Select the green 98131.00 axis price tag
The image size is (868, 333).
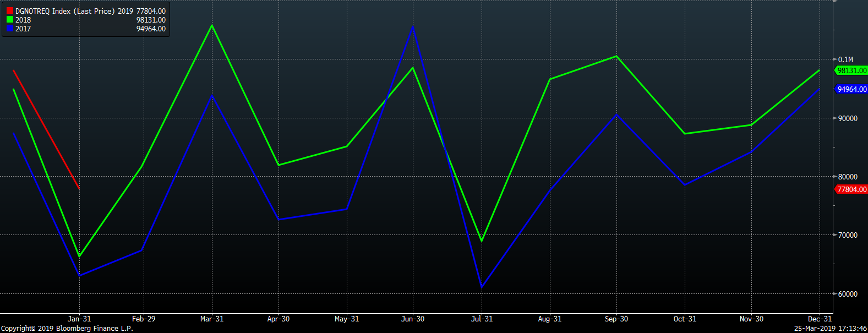pyautogui.click(x=851, y=70)
